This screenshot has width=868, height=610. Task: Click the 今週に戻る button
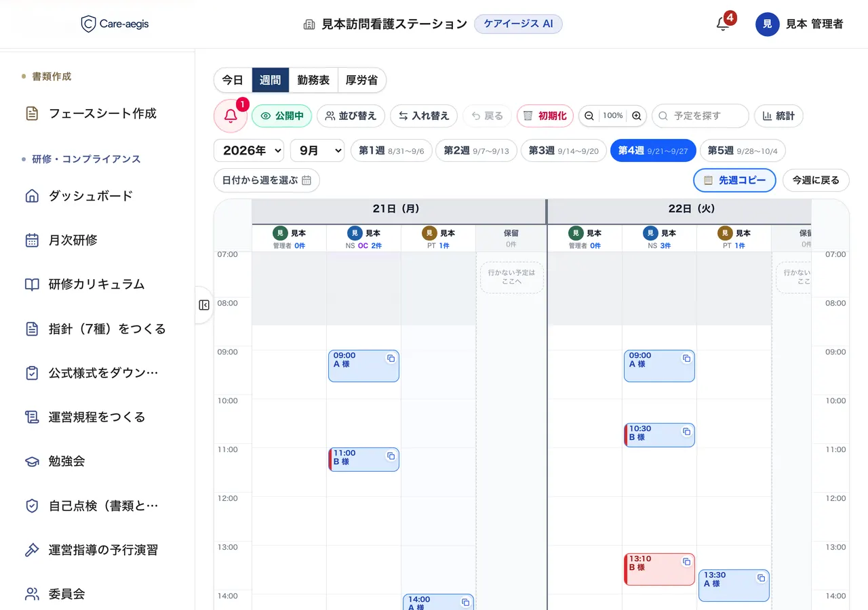tap(816, 180)
